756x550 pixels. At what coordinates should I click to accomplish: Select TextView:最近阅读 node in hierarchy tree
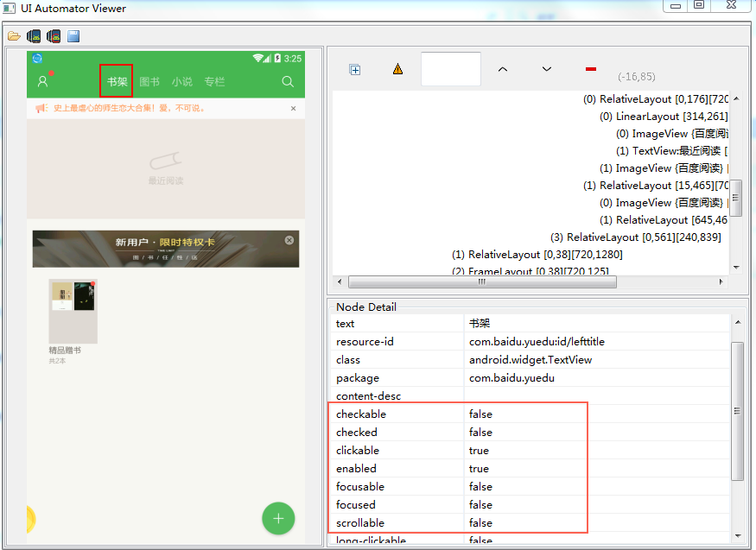tap(677, 151)
